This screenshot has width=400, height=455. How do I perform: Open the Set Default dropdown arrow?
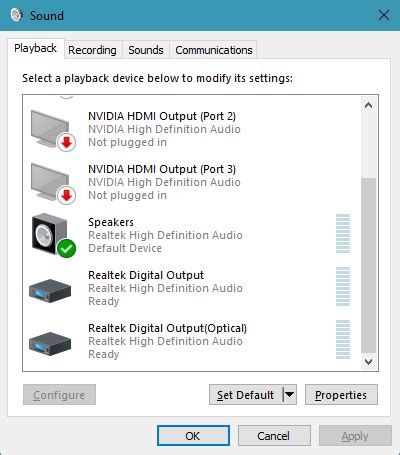coord(290,395)
